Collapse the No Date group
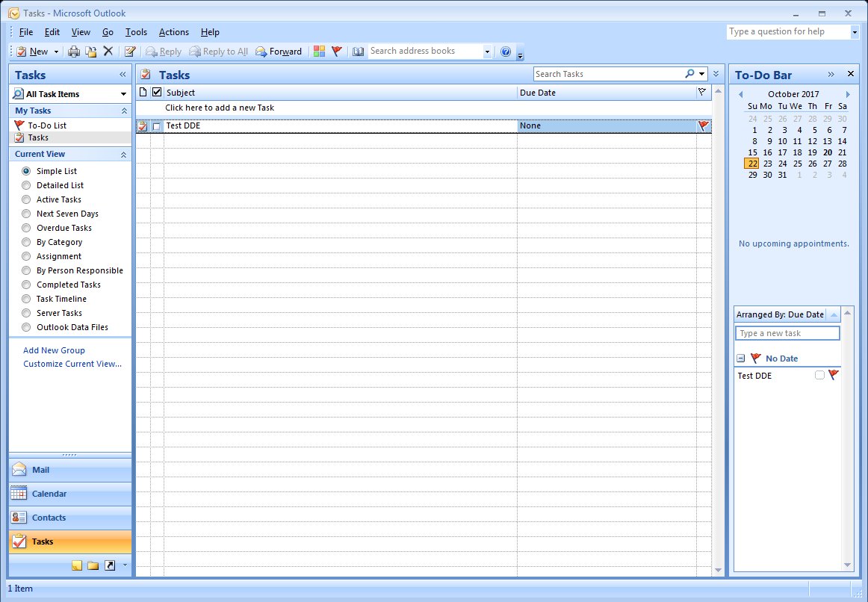Screen dimensions: 868x602 pyautogui.click(x=741, y=359)
